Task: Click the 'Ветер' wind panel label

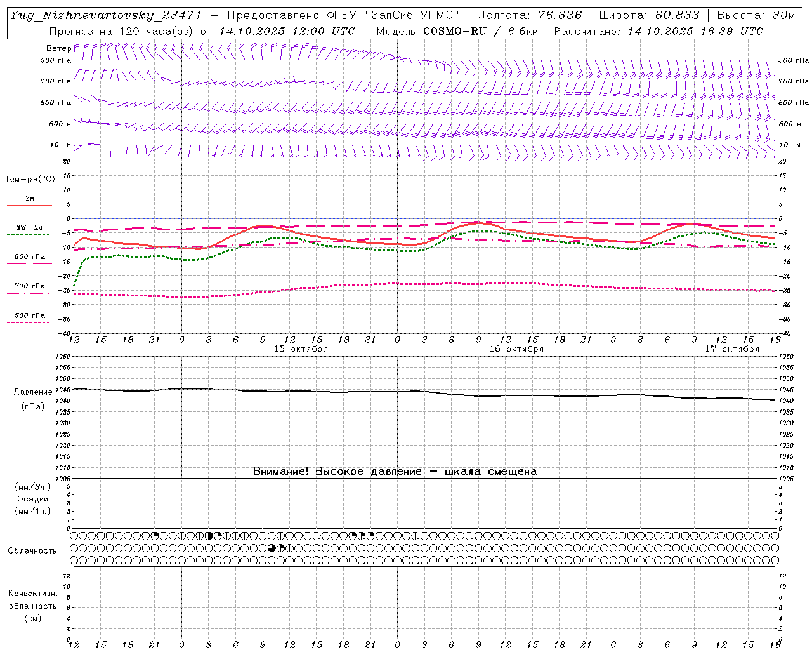Action: (x=59, y=48)
